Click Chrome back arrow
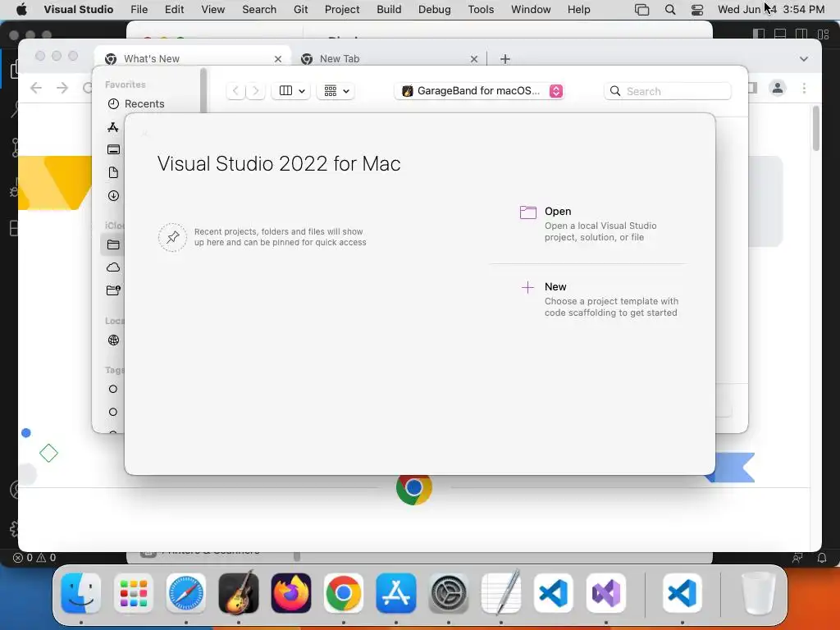Image resolution: width=840 pixels, height=630 pixels. pyautogui.click(x=36, y=88)
